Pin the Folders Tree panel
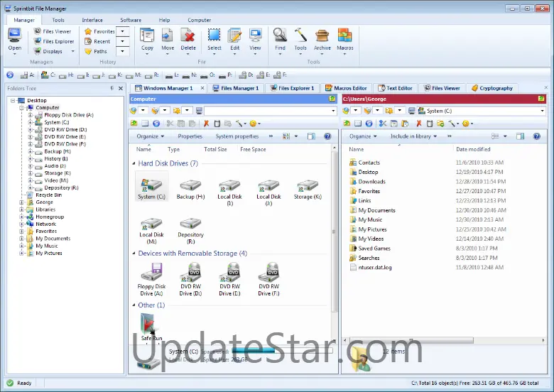Screen dimensions: 554x392 [x=112, y=88]
